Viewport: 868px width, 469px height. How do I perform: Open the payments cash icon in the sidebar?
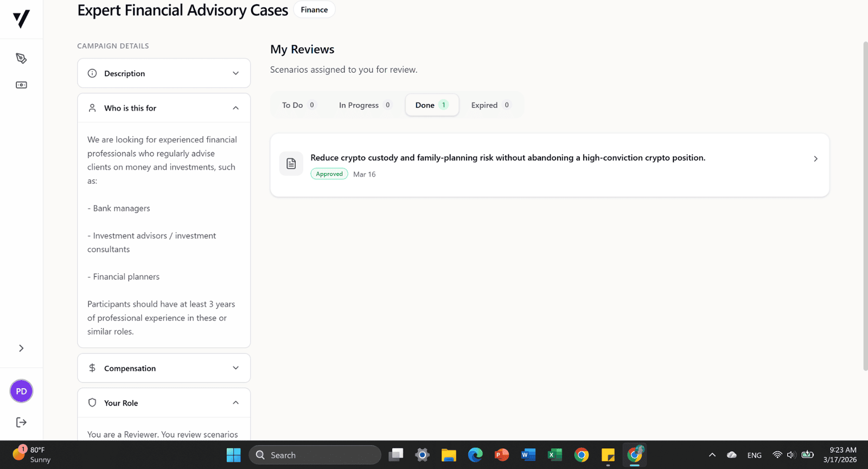21,85
